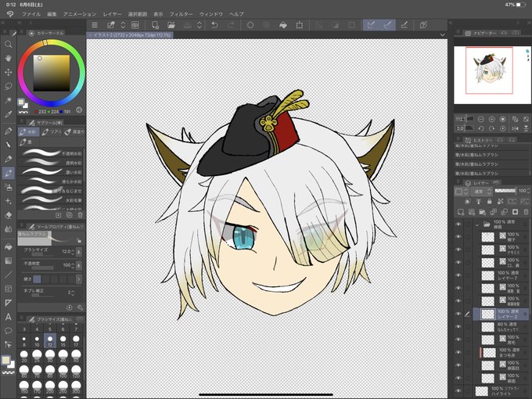Select the Blend tool
The height and width of the screenshot is (399, 532).
click(x=8, y=229)
